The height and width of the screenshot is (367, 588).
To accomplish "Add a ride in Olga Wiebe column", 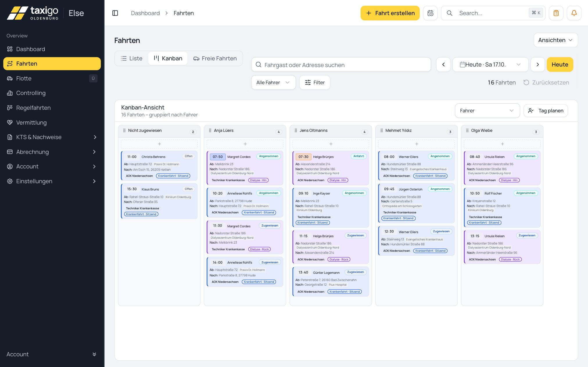I will pyautogui.click(x=502, y=144).
